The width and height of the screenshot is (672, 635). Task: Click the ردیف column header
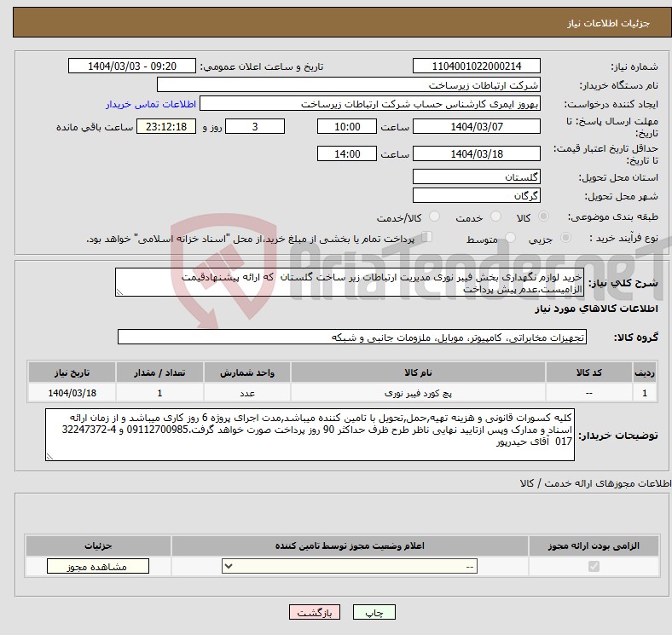point(645,372)
